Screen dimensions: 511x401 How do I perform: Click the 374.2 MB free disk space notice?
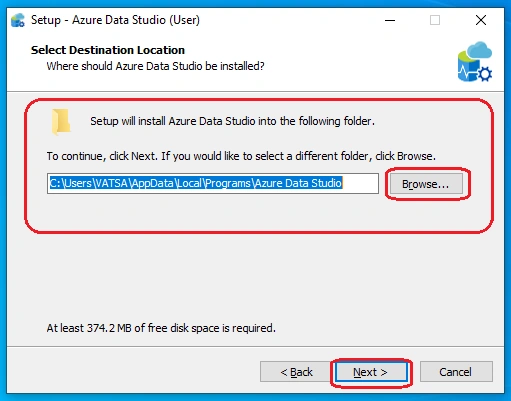[161, 328]
